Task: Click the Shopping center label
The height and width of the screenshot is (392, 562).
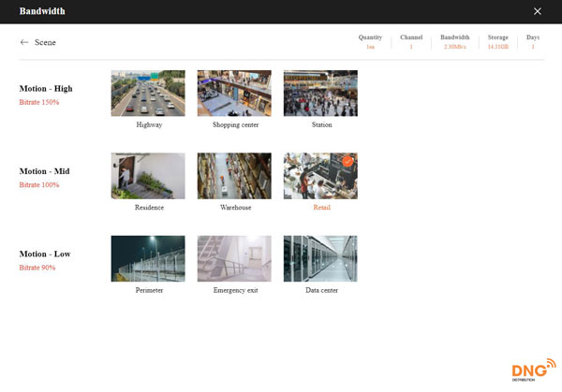Action: (235, 124)
